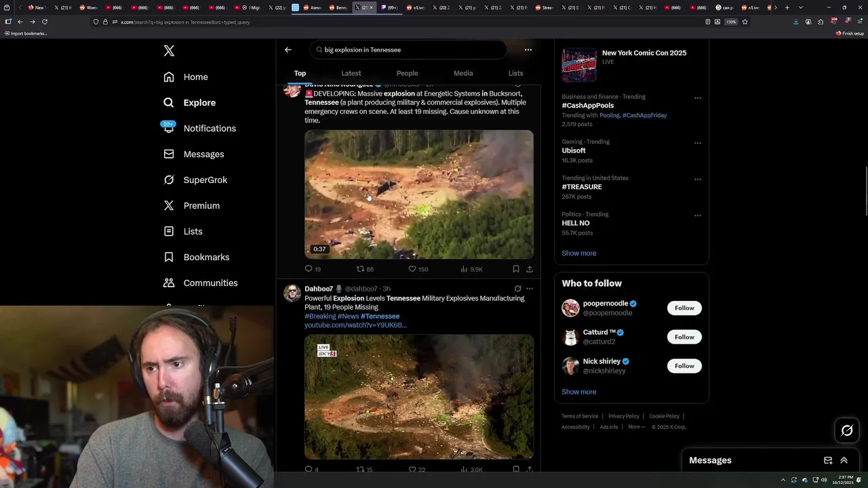
Task: Follow Nick shirley
Action: pyautogui.click(x=684, y=366)
